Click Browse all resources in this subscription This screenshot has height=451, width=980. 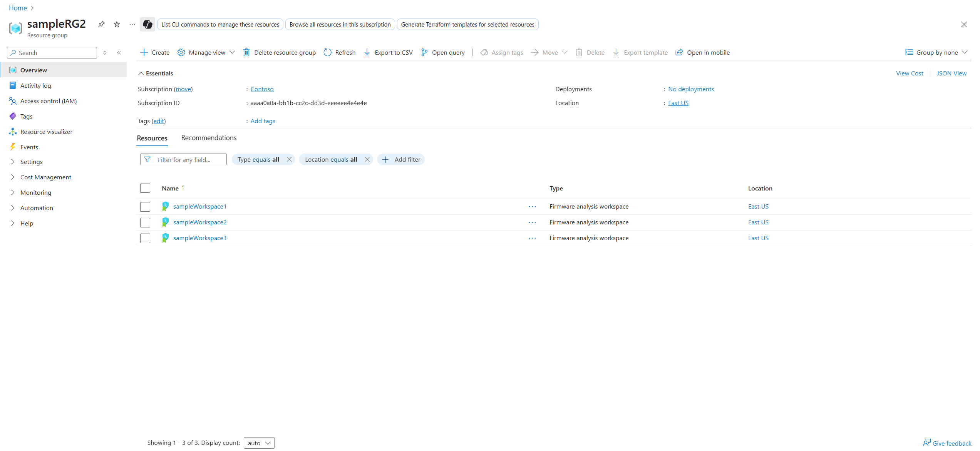click(x=340, y=24)
